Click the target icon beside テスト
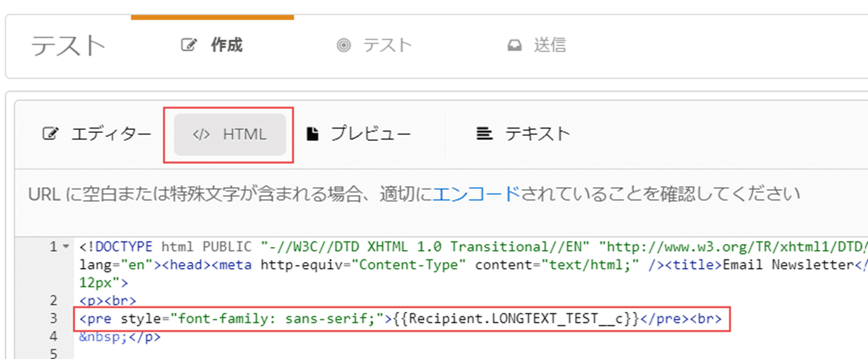The height and width of the screenshot is (359, 868). tap(344, 46)
